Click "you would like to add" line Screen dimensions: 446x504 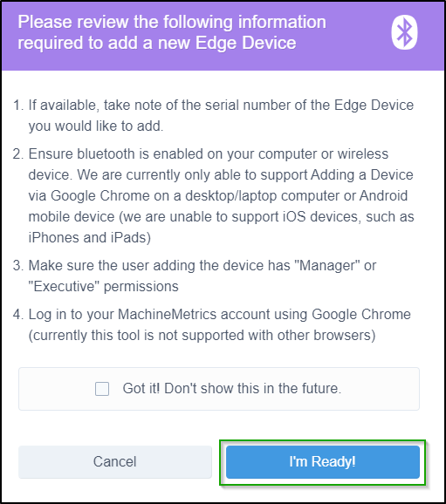point(96,126)
